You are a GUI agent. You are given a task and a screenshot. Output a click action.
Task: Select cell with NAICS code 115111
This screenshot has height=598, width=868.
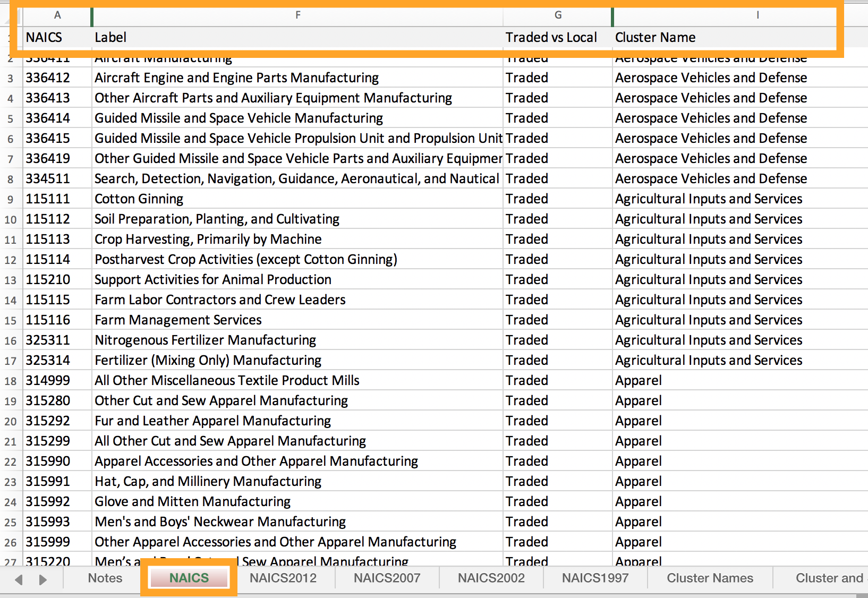(x=57, y=199)
